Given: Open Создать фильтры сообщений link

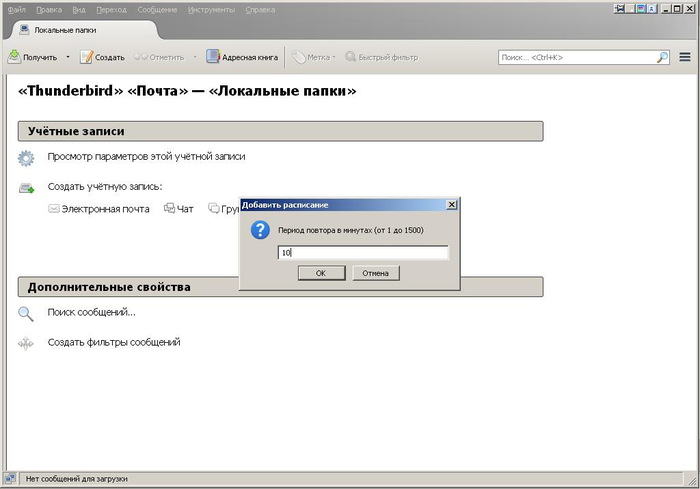Looking at the screenshot, I should click(114, 342).
